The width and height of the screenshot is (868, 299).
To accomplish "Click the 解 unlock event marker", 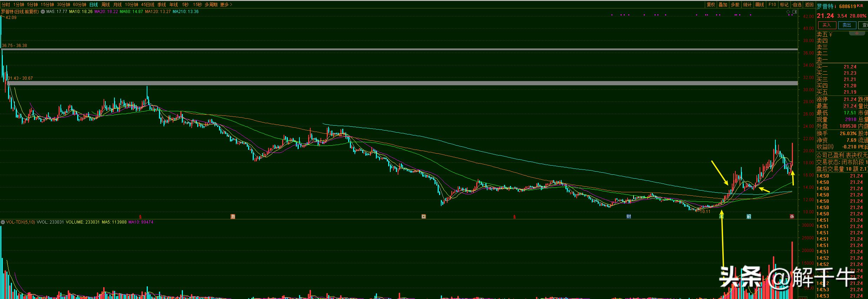I will [748, 217].
